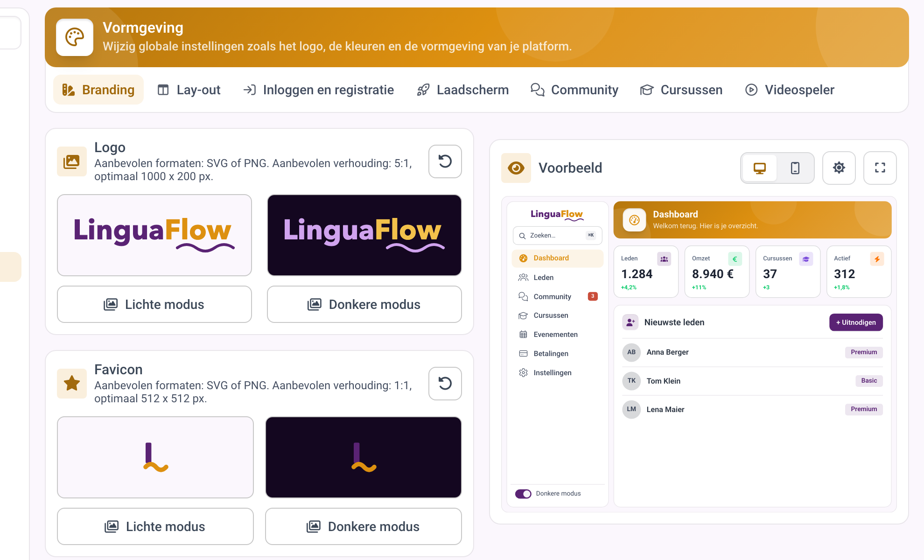Open preview settings gear icon
This screenshot has height=560, width=924.
(x=839, y=168)
